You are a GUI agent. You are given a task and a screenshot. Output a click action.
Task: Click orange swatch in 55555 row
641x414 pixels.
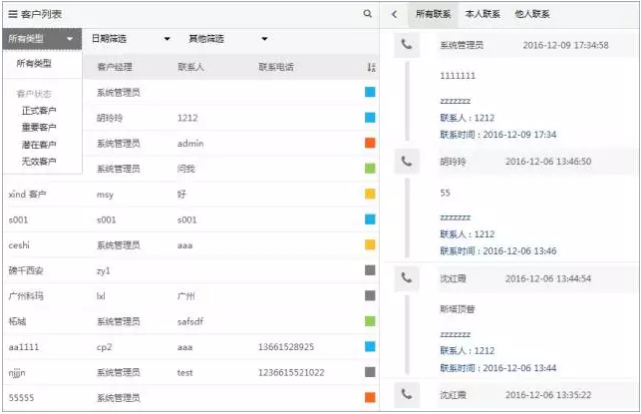click(370, 397)
